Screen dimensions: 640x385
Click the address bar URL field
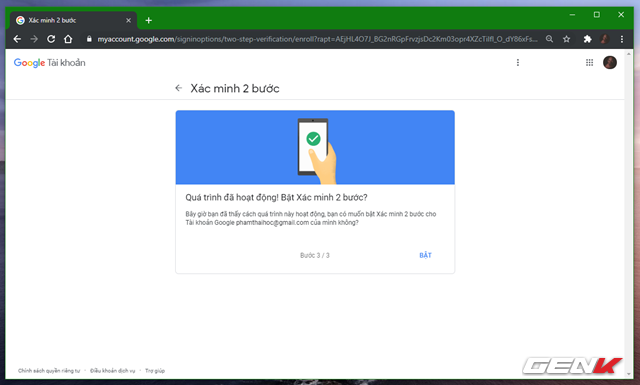(x=317, y=39)
